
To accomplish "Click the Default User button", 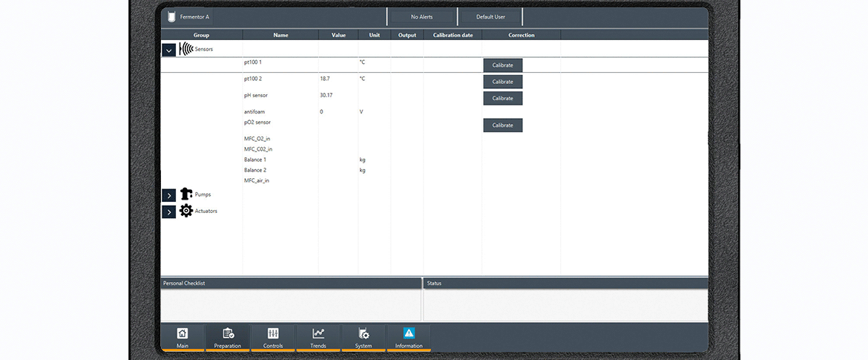I will pos(490,16).
